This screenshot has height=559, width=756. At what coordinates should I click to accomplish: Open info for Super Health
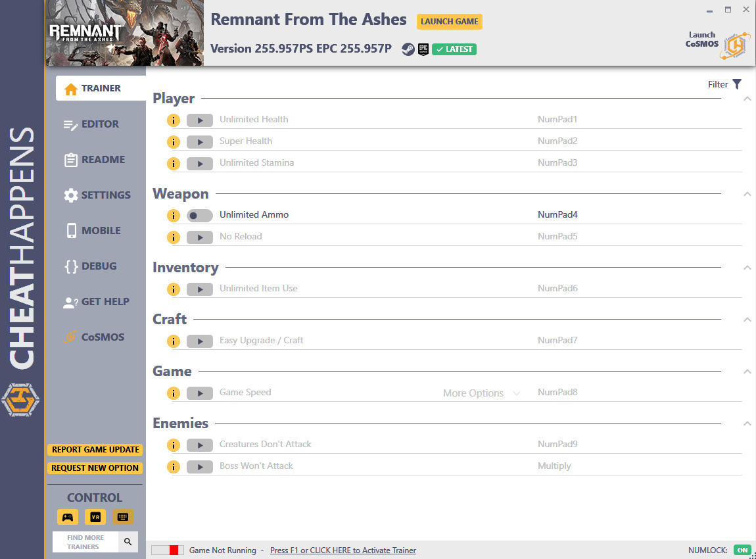click(174, 142)
